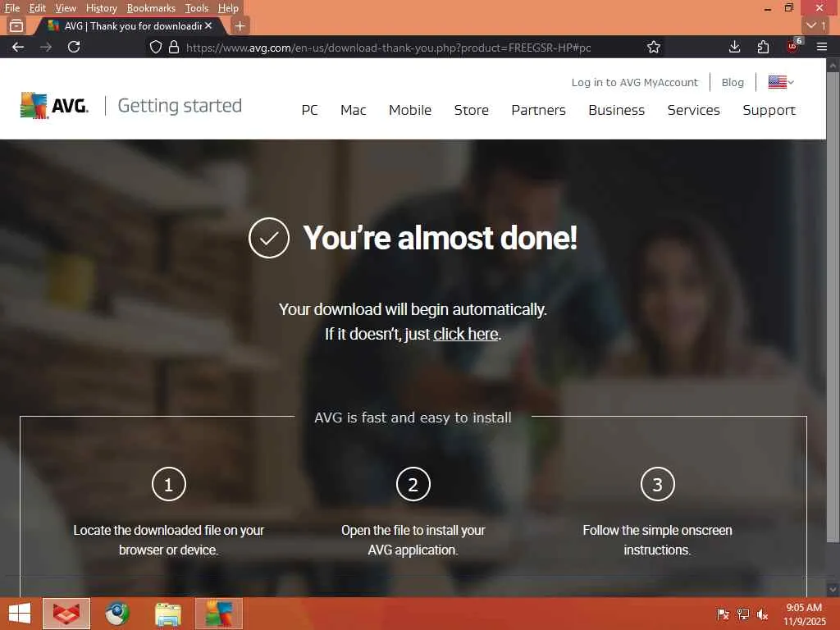Open the Windows Start button

point(20,614)
